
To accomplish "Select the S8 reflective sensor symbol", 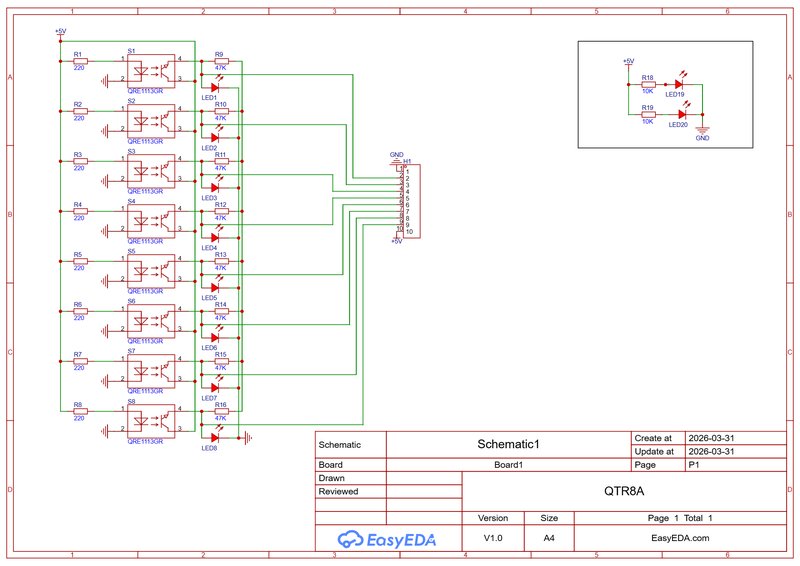I will coord(151,421).
